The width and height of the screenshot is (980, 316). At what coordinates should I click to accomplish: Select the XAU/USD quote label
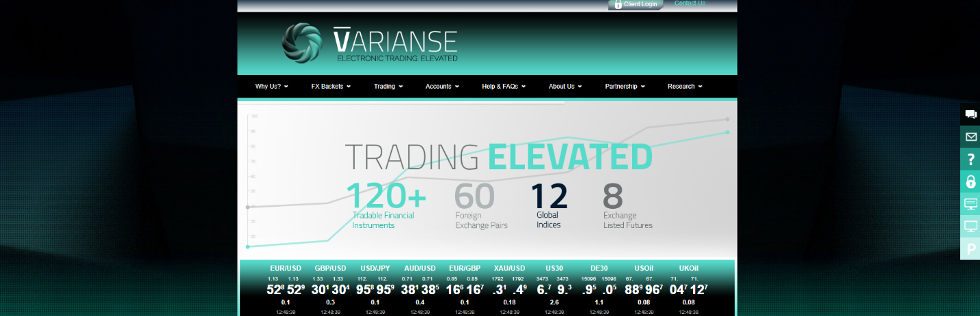click(x=509, y=269)
